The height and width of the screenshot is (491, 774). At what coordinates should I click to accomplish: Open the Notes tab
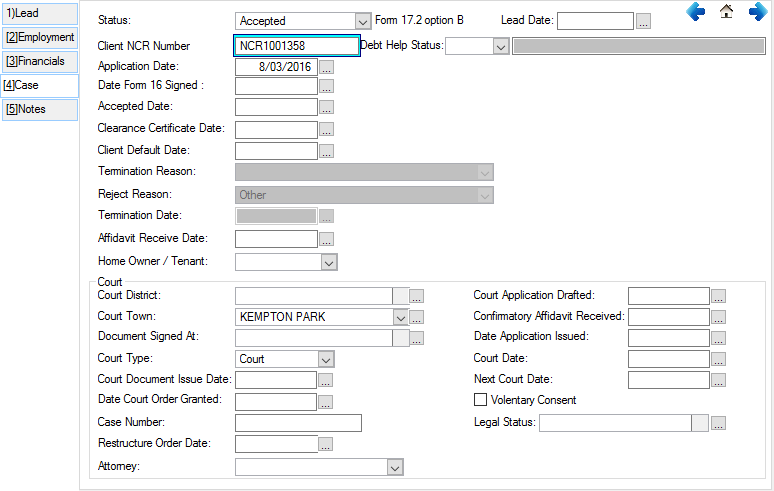point(39,109)
